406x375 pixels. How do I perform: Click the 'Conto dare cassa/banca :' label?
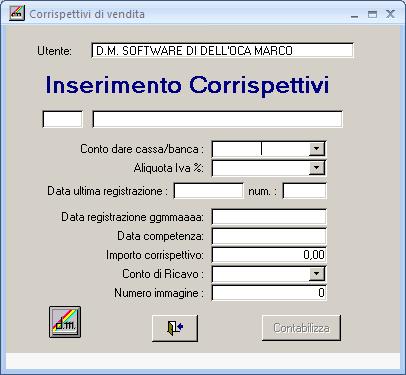pos(142,149)
